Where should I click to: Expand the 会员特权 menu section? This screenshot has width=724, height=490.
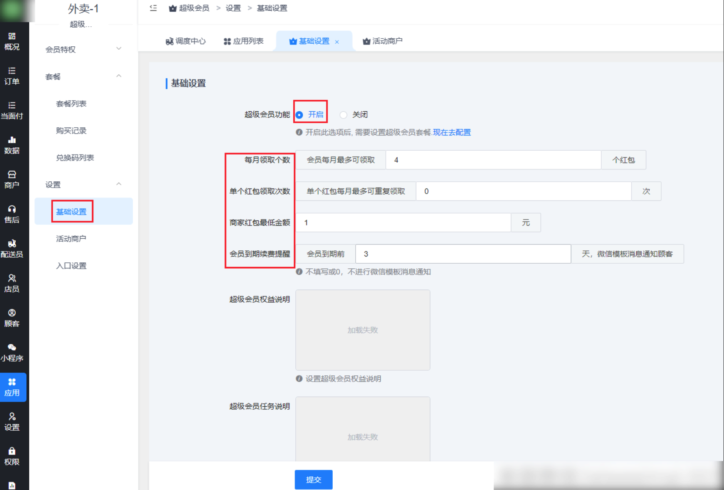[119, 48]
